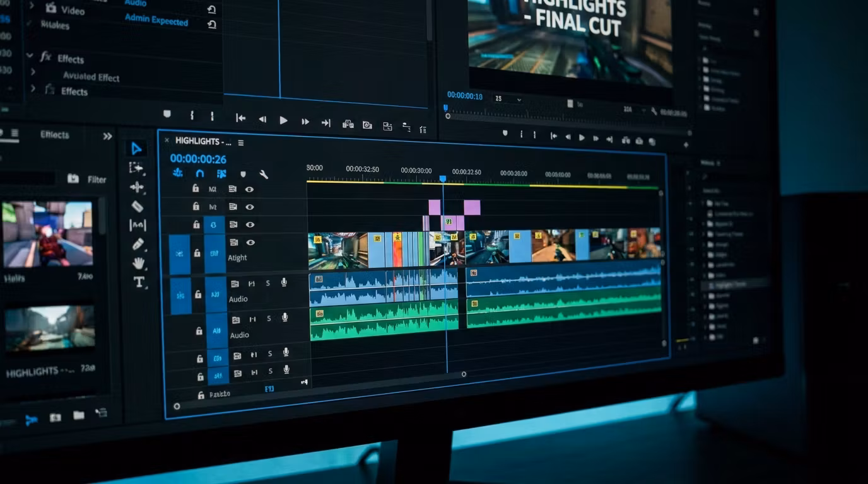Hide the second video track with its eye
The image size is (868, 484).
[x=250, y=207]
